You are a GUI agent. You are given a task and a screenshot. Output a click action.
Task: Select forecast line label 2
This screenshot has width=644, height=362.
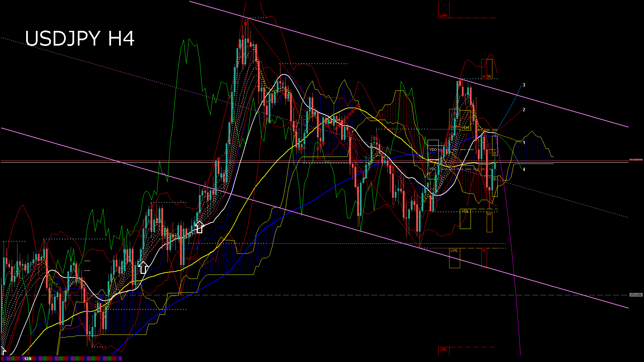coord(524,110)
